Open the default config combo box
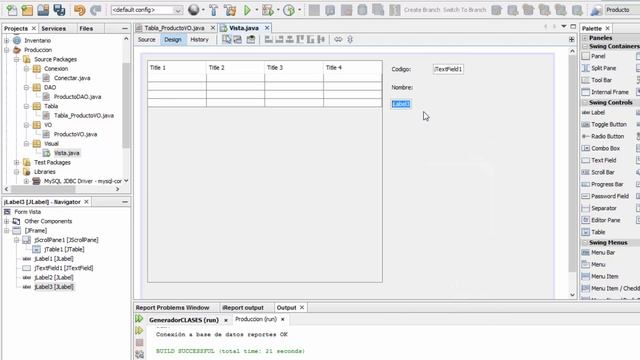 coord(147,10)
